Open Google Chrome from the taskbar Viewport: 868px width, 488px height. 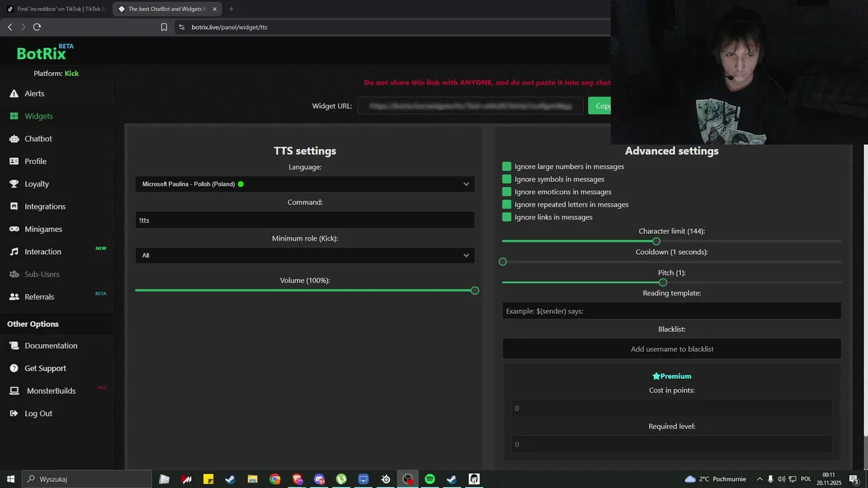[275, 479]
